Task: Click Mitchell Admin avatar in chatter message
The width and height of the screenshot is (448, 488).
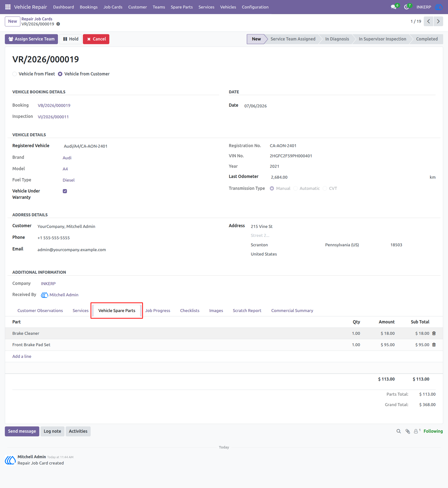Action: (10, 460)
